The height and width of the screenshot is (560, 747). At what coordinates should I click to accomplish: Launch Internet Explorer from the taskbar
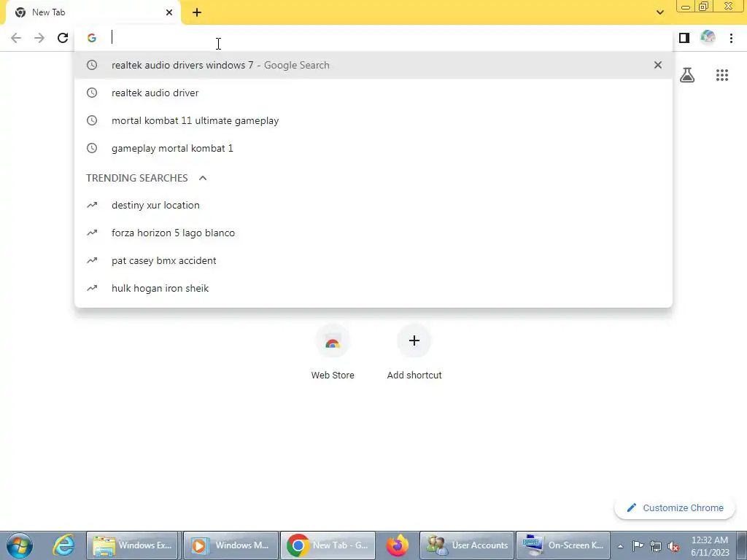[63, 545]
